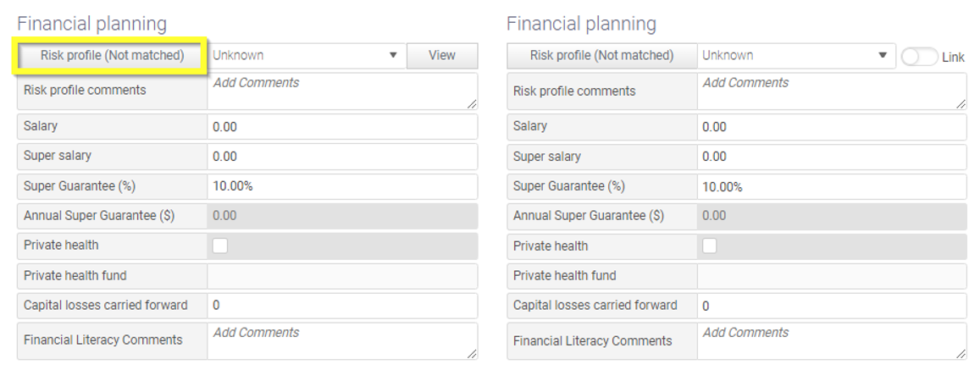This screenshot has height=370, width=980.
Task: Click the right Super salary field
Action: click(x=832, y=157)
